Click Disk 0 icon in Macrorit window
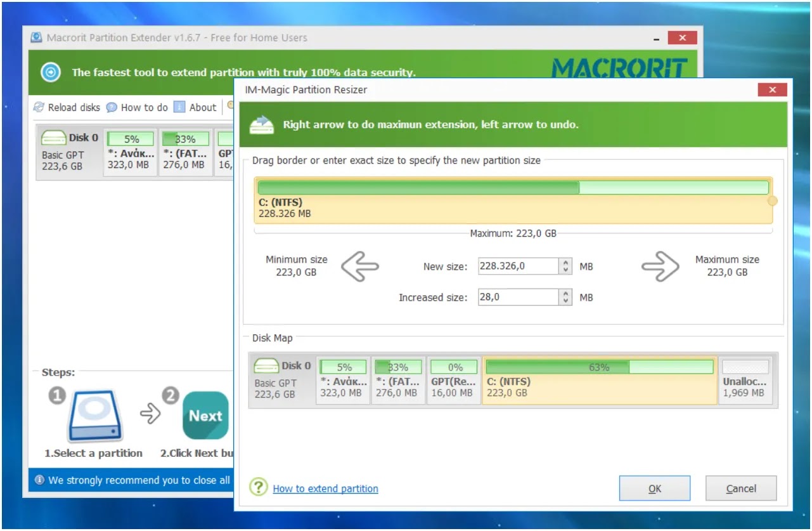Screen dimensions: 812x531 coord(53,138)
